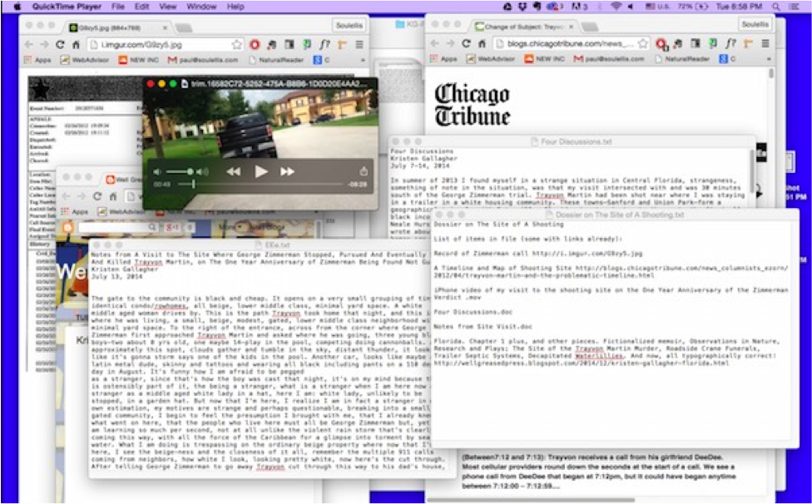The height and width of the screenshot is (504, 812).
Task: Open paul@soulellis.com bookmark in Chicago Tribune window
Action: (609, 59)
